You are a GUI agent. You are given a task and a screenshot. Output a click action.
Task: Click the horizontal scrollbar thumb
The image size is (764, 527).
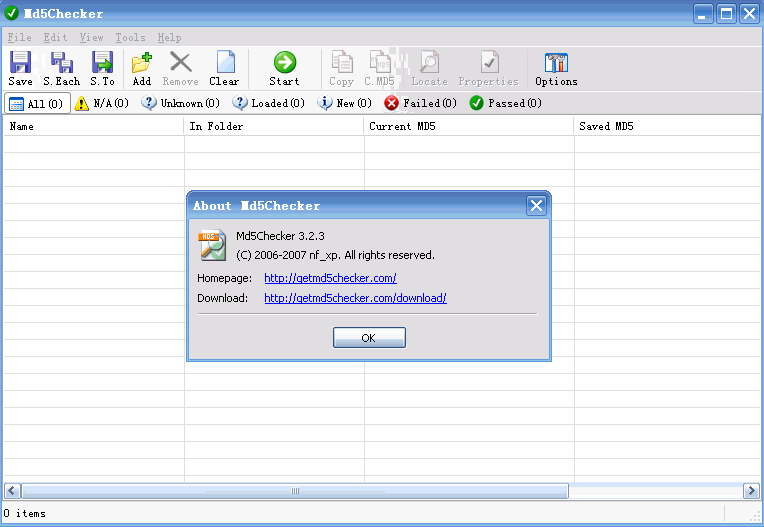tap(295, 490)
